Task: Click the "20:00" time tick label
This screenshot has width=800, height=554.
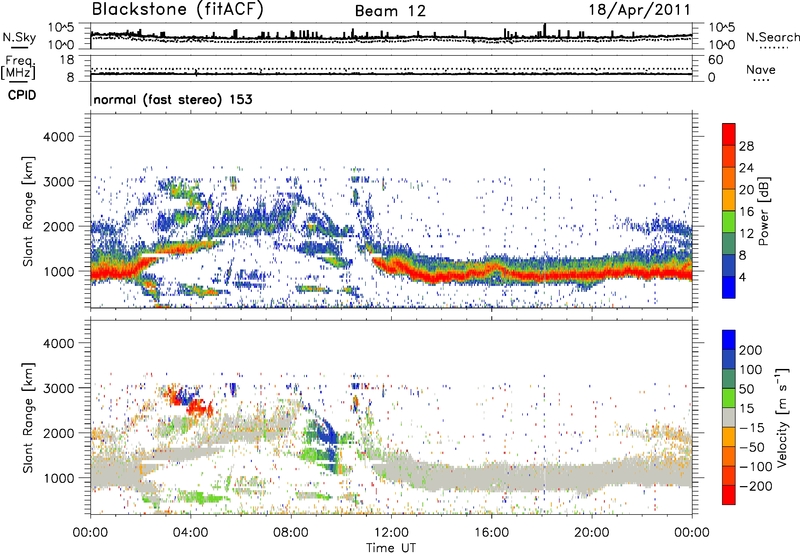Action: (x=592, y=533)
